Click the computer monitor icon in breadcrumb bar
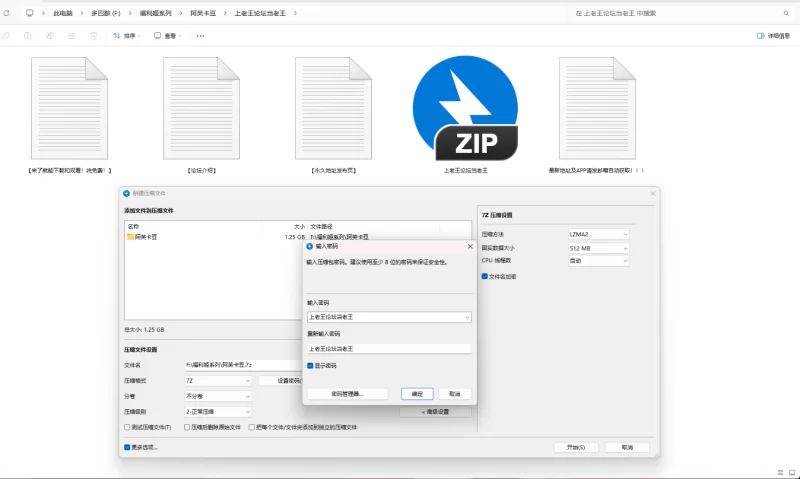This screenshot has width=800, height=479. (x=30, y=13)
